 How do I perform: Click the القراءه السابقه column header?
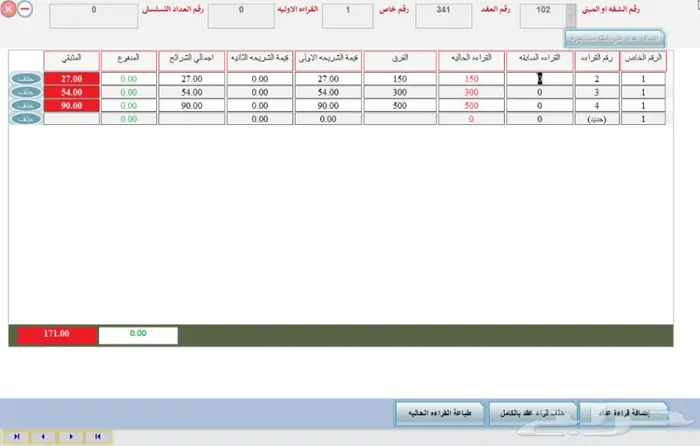(x=539, y=61)
